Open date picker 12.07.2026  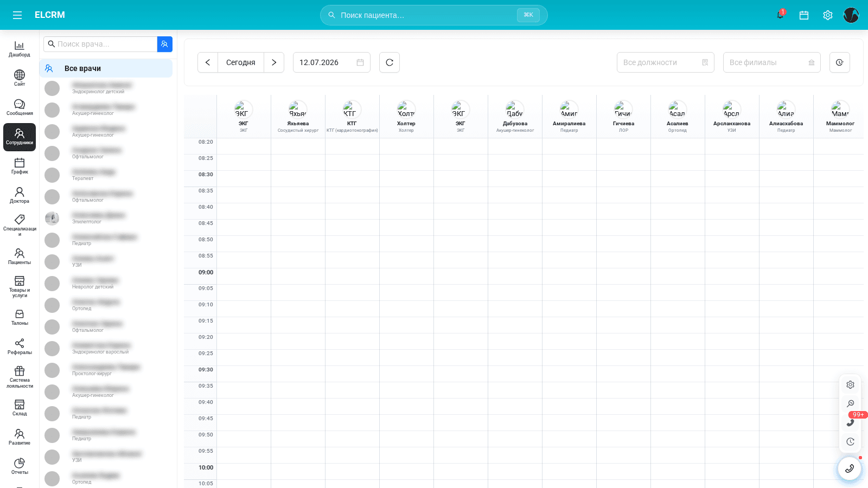(x=331, y=62)
